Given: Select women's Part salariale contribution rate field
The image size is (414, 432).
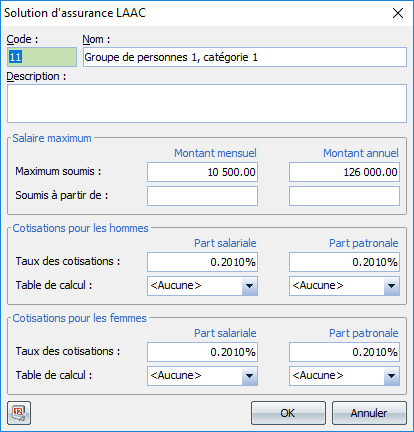Looking at the screenshot, I should [x=202, y=352].
